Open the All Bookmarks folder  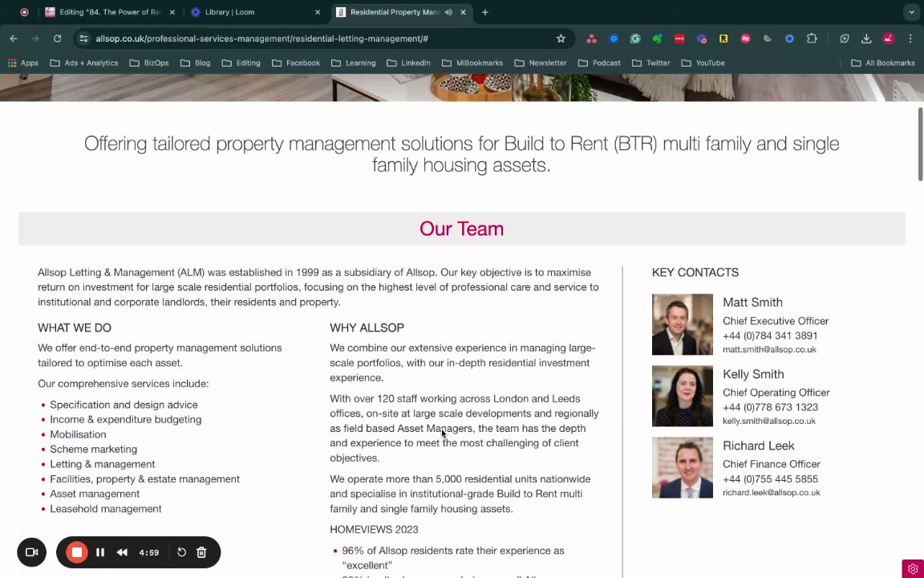883,63
